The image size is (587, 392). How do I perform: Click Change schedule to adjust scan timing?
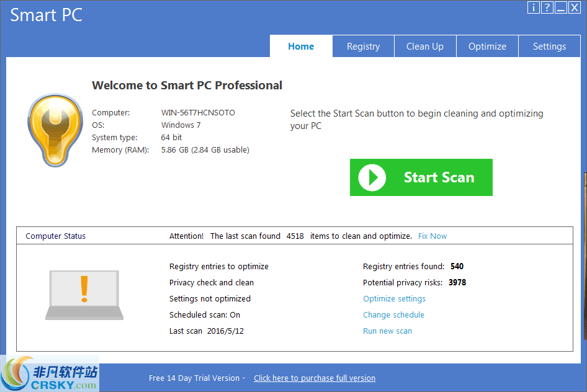click(x=393, y=314)
